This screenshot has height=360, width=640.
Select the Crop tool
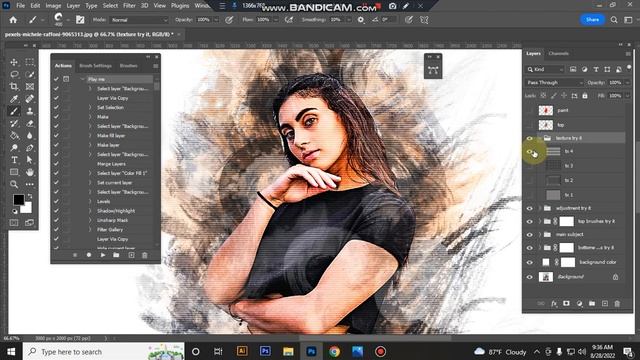14,87
